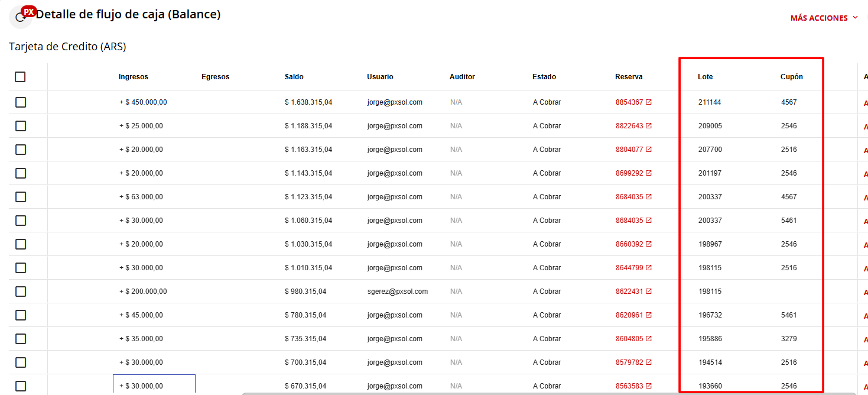Viewport: 868px width, 395px height.
Task: Open external link icon for reserva 8622431
Action: click(x=649, y=292)
